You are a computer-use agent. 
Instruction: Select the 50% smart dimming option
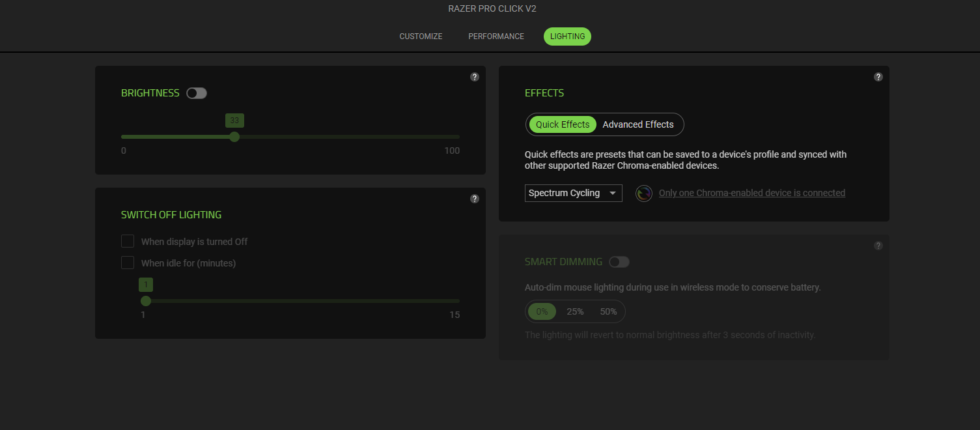pos(608,311)
